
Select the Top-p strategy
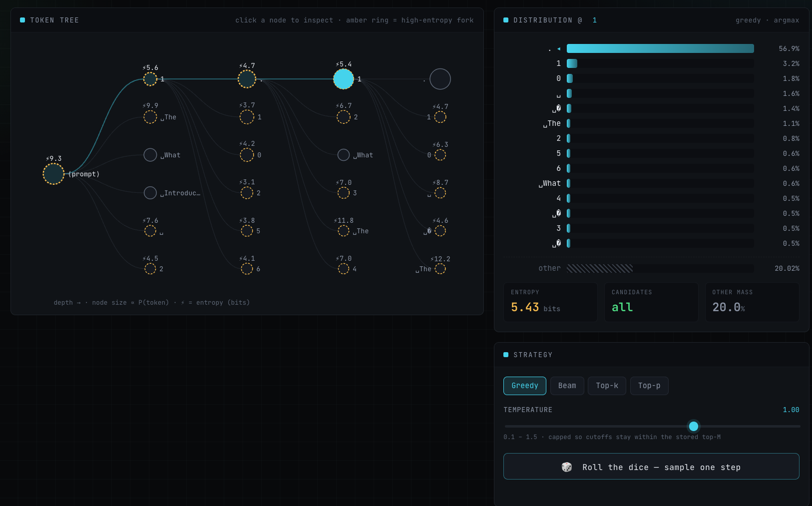coord(649,386)
